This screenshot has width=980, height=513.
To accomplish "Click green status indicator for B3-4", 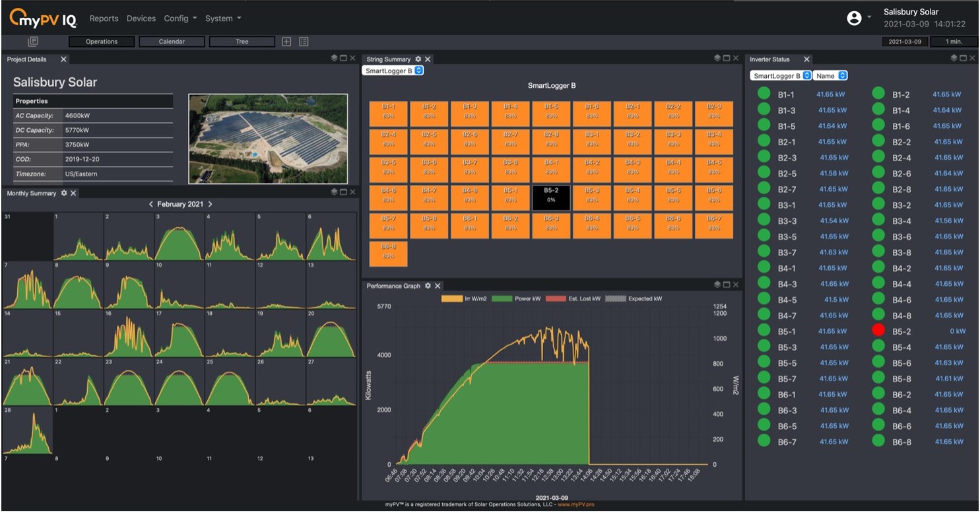I will (x=878, y=220).
